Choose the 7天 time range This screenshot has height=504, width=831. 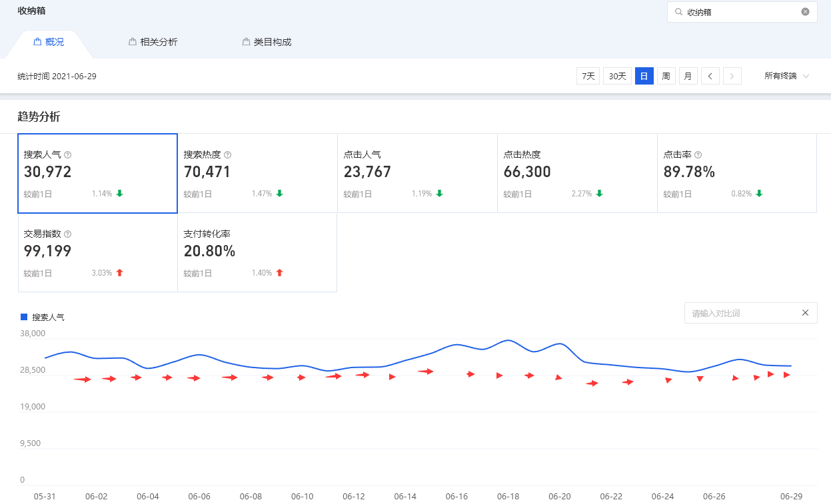[588, 76]
